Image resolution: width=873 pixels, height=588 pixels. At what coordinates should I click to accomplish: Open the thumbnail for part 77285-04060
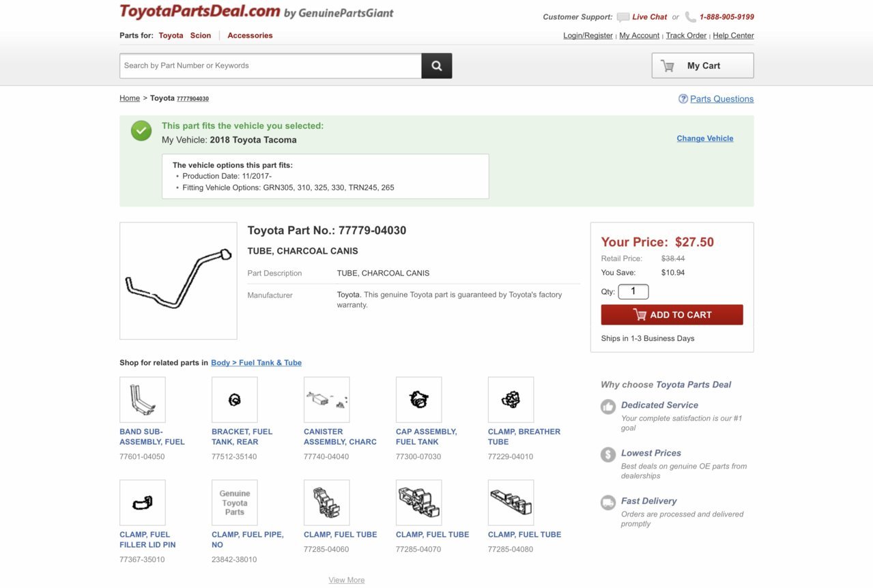click(327, 503)
